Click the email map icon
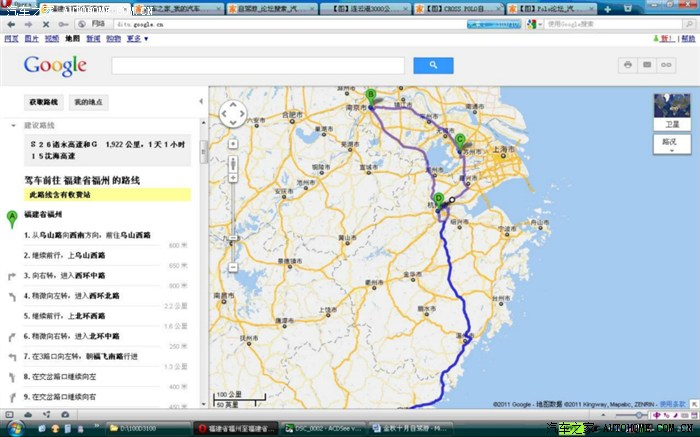 tap(647, 65)
